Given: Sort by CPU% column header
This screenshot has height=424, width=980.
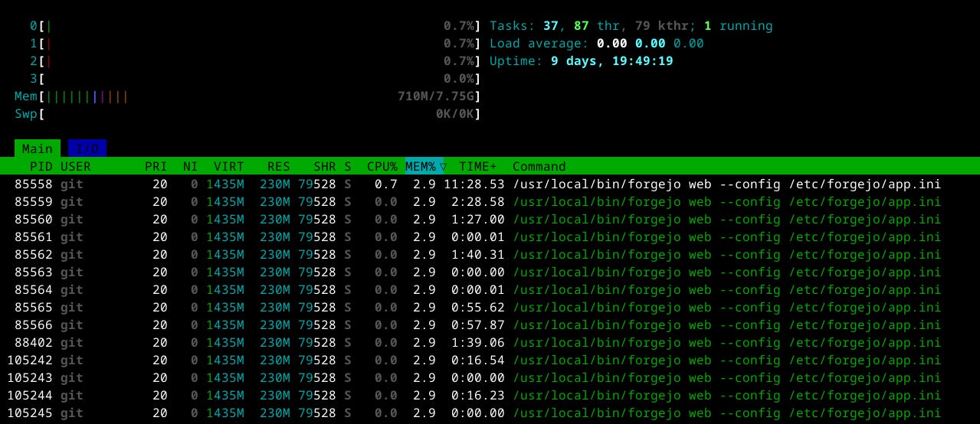Looking at the screenshot, I should [x=382, y=166].
